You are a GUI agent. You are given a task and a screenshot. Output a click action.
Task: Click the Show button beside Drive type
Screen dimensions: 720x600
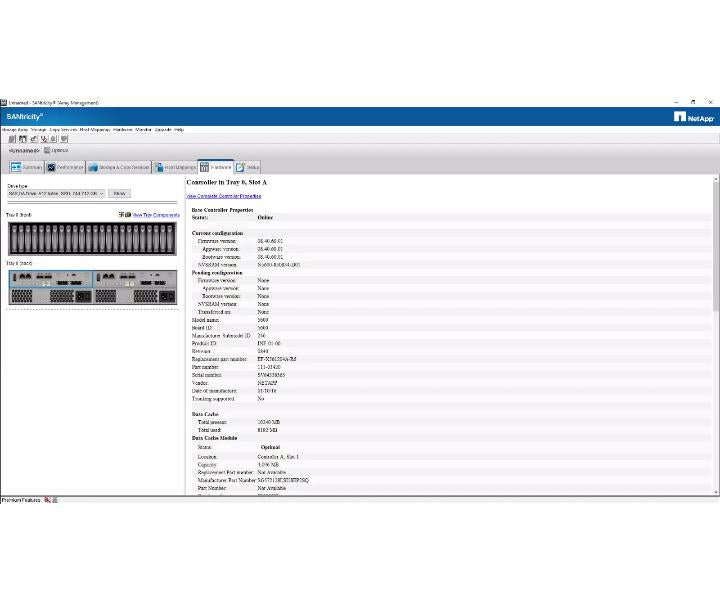pos(119,194)
